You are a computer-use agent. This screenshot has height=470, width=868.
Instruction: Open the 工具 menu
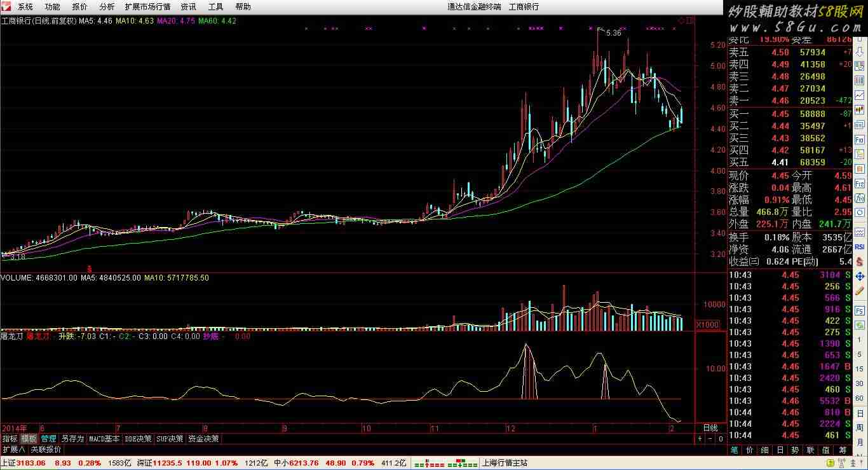216,6
